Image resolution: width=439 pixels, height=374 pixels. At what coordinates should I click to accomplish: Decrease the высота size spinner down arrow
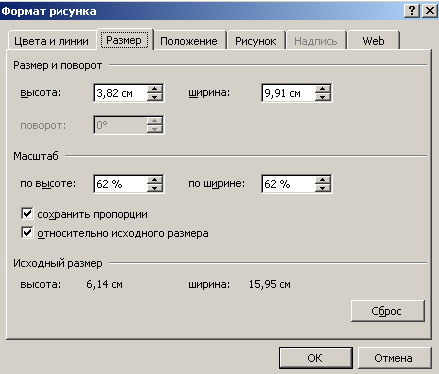155,97
